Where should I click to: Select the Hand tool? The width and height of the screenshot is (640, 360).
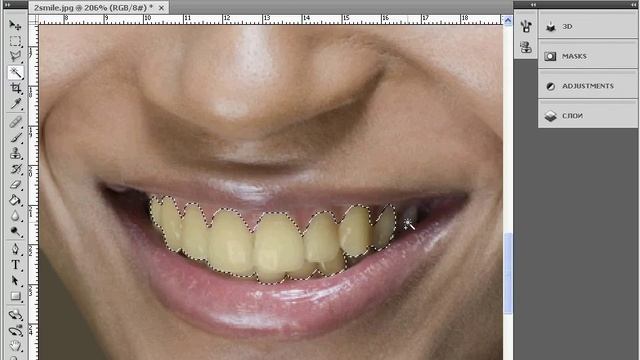[x=16, y=346]
